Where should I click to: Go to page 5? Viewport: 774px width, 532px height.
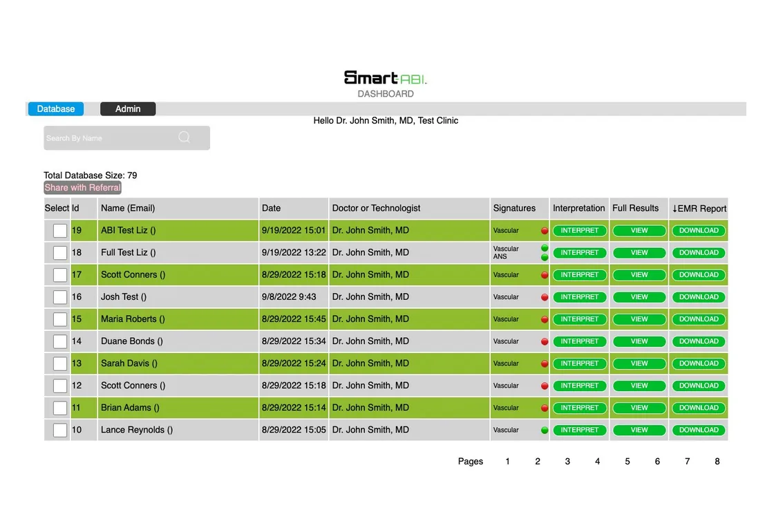627,462
